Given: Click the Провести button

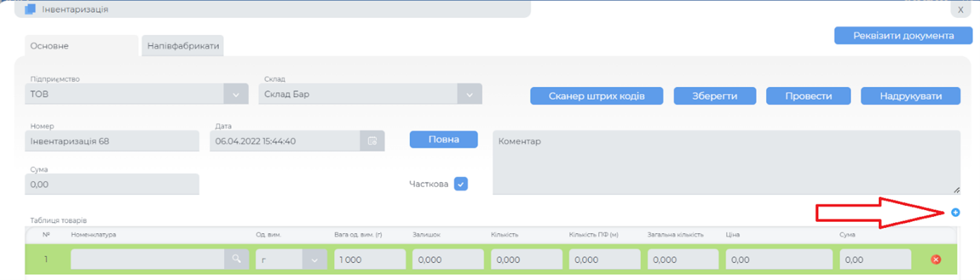Looking at the screenshot, I should point(808,96).
